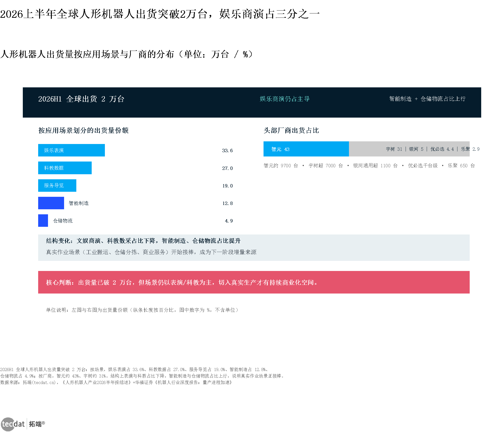Click the 真实作业场景 description line
Viewport: 504px width, 432px height.
pos(151,252)
